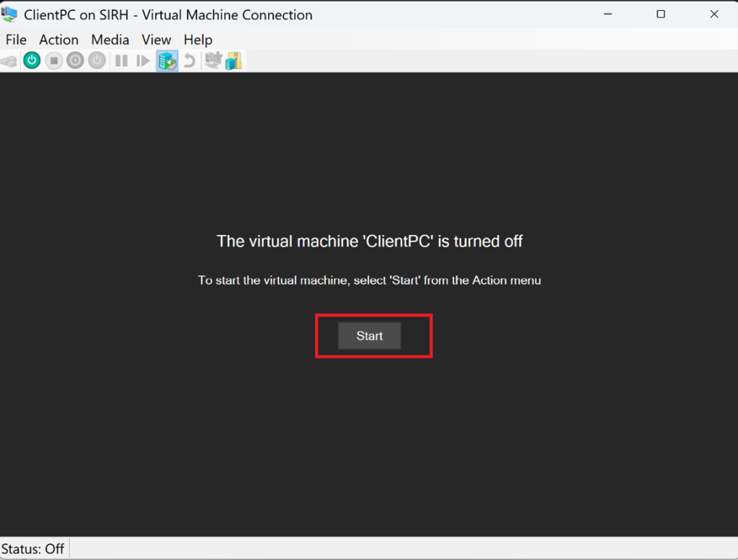Open the File menu
This screenshot has height=560, width=738.
click(16, 40)
